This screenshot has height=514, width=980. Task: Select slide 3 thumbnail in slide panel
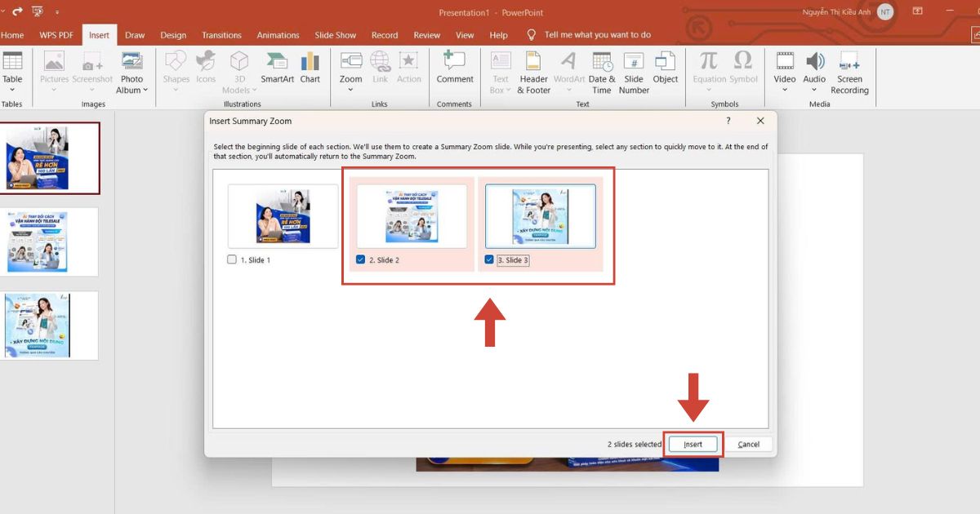point(51,326)
